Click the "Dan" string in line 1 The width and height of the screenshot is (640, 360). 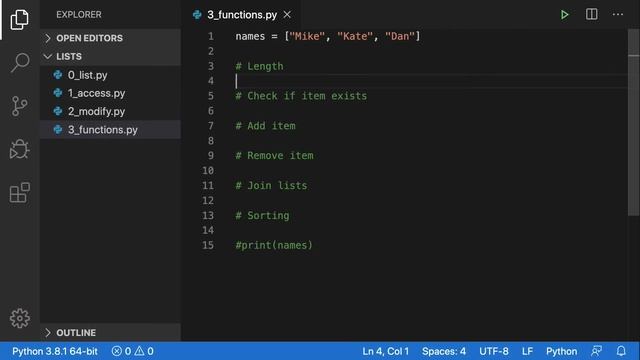tap(400, 36)
